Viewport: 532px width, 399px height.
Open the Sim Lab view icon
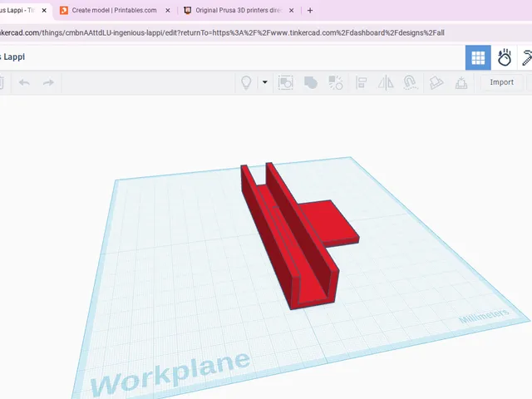click(505, 57)
